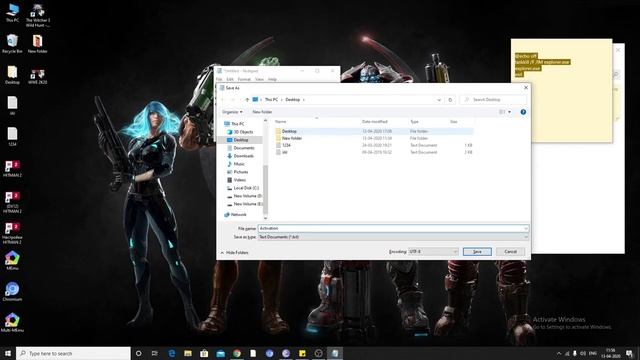The image size is (640, 360).
Task: Expand the address bar history dropdown
Action: (439, 100)
